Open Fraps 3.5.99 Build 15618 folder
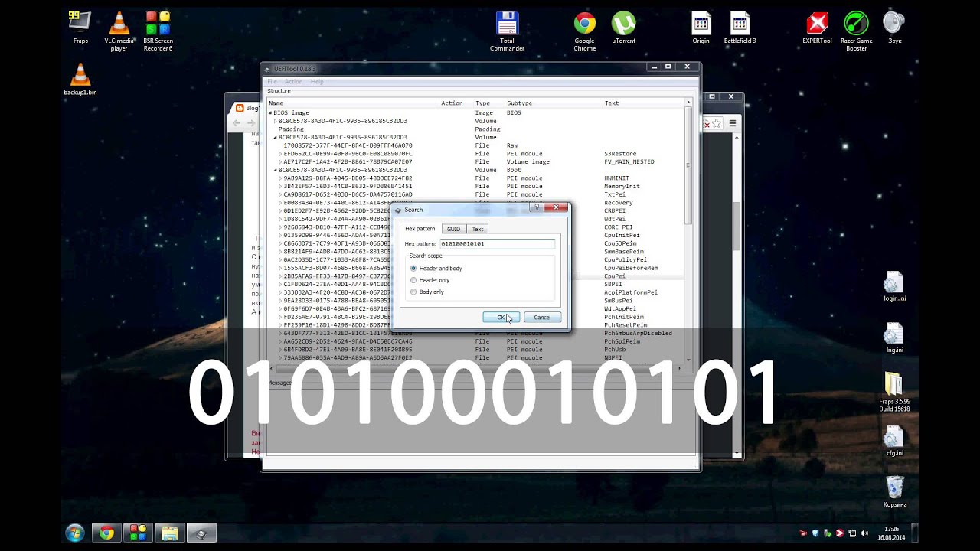The height and width of the screenshot is (551, 980). click(894, 392)
